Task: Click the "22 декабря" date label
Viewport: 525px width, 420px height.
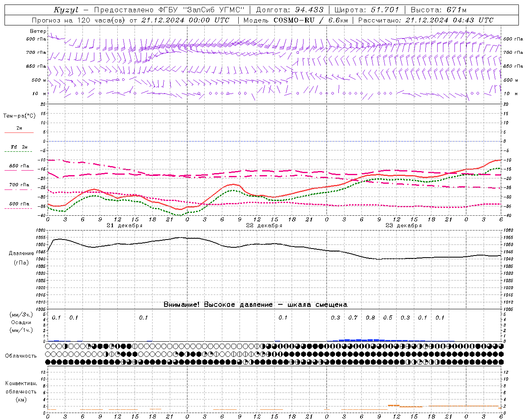Action: 264,226
